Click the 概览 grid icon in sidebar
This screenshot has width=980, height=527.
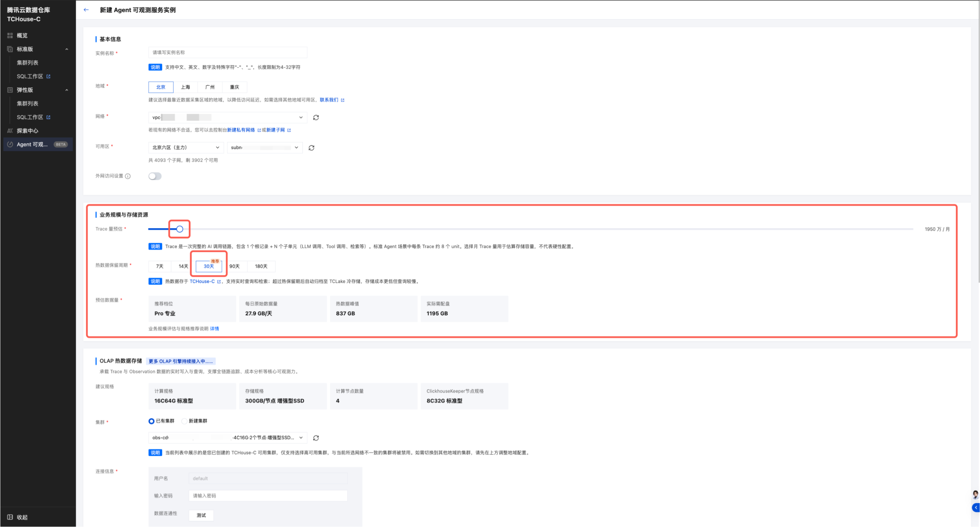10,35
